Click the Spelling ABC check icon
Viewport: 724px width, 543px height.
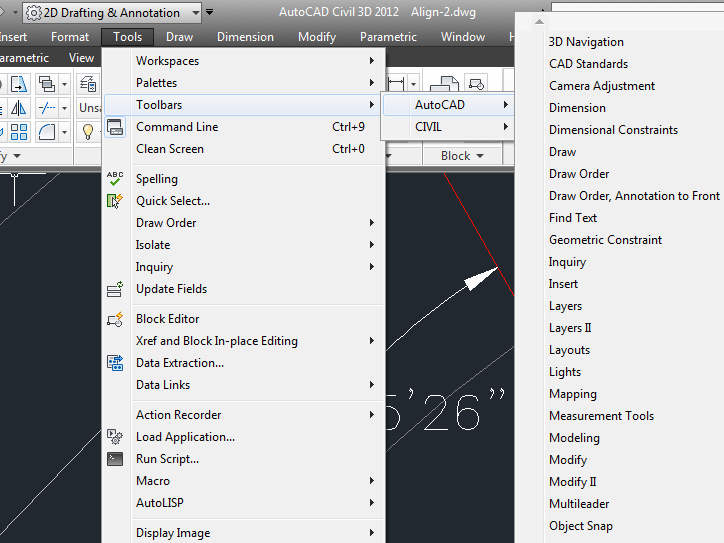115,178
